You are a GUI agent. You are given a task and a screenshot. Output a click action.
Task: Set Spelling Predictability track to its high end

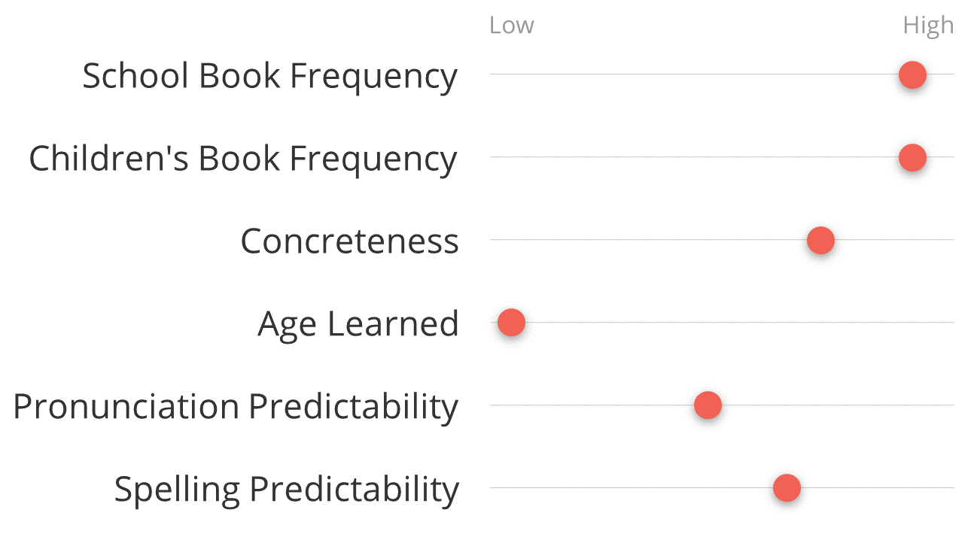coord(951,488)
